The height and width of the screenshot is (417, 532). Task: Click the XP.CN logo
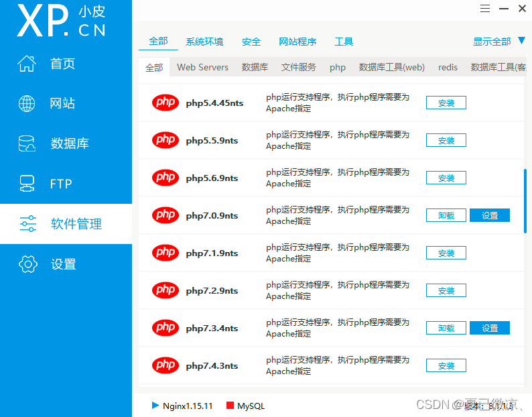62,20
